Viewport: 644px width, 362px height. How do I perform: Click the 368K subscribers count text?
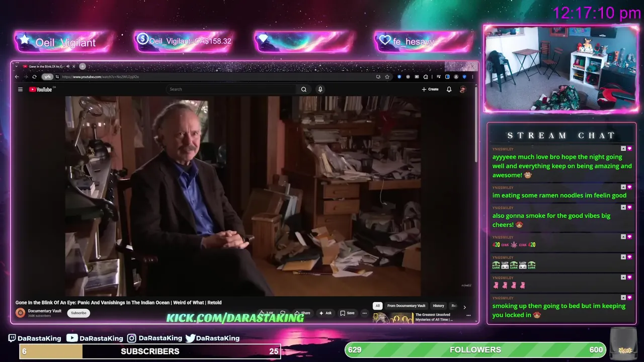(x=39, y=316)
